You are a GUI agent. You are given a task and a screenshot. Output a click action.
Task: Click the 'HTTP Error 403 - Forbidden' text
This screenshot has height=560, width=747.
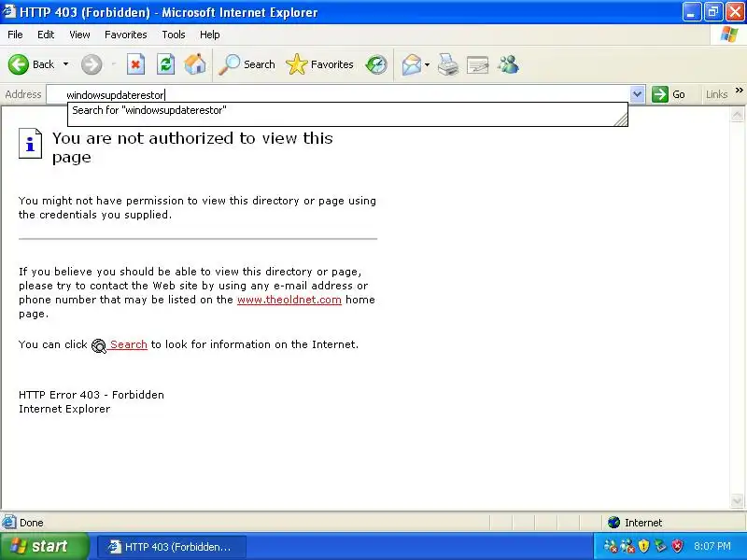click(x=92, y=395)
